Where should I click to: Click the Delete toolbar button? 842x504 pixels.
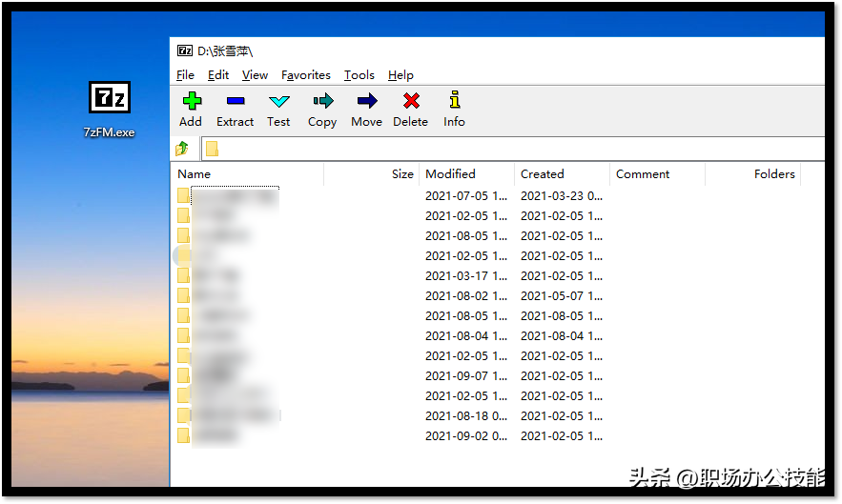point(411,110)
